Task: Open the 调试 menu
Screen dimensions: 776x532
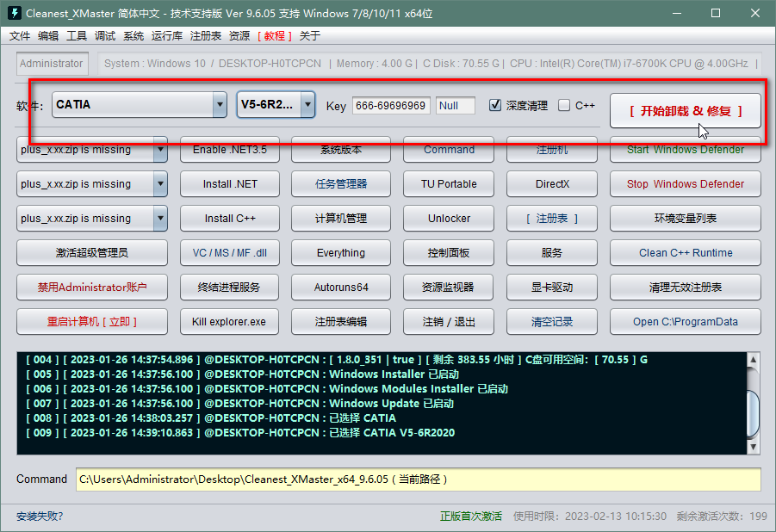Action: (105, 35)
